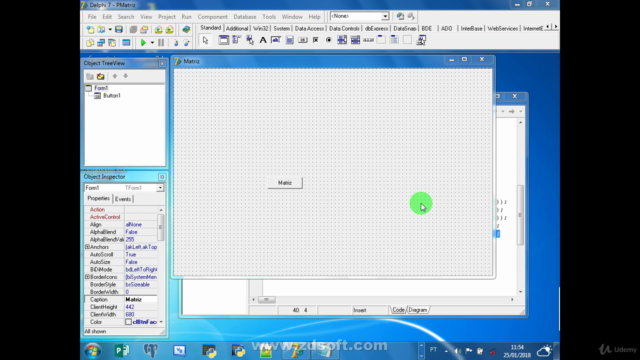
Task: Advance the component palette tabs to the right
Action: 556,27
